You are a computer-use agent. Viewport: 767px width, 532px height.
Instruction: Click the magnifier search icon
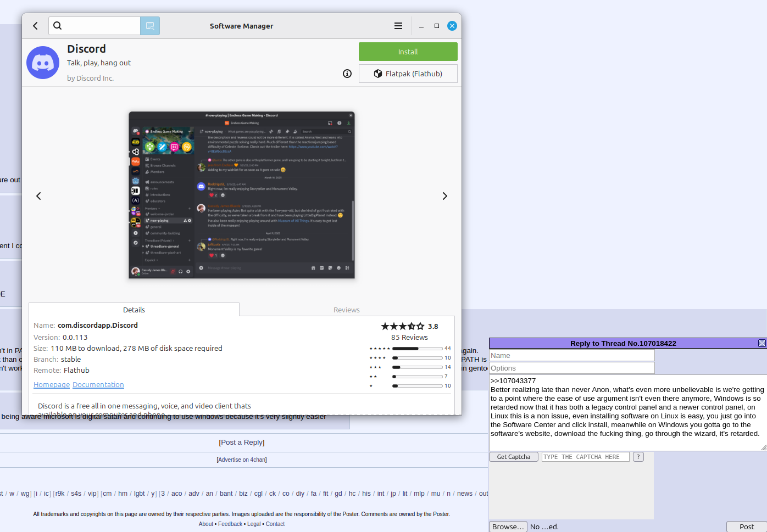[58, 25]
